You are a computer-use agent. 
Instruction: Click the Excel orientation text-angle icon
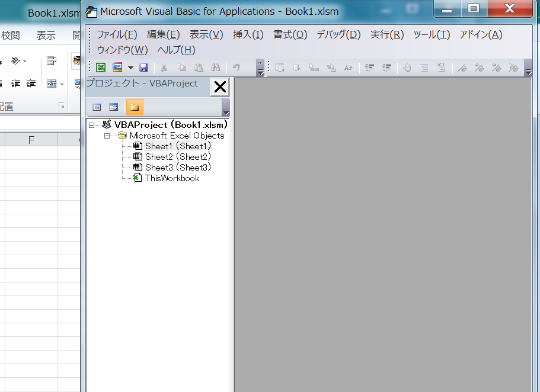(x=16, y=61)
